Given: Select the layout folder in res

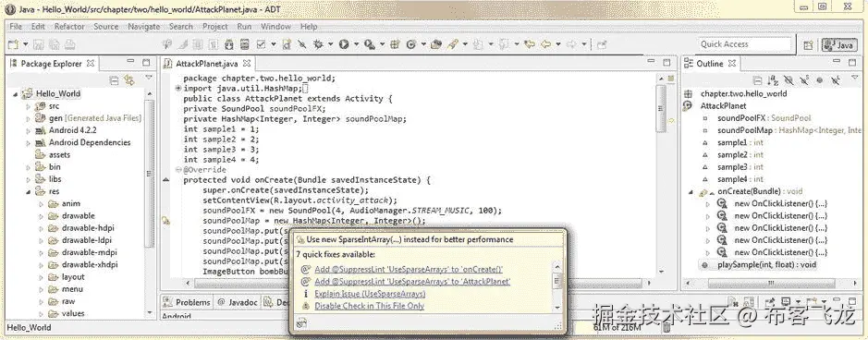Looking at the screenshot, I should pos(73,277).
